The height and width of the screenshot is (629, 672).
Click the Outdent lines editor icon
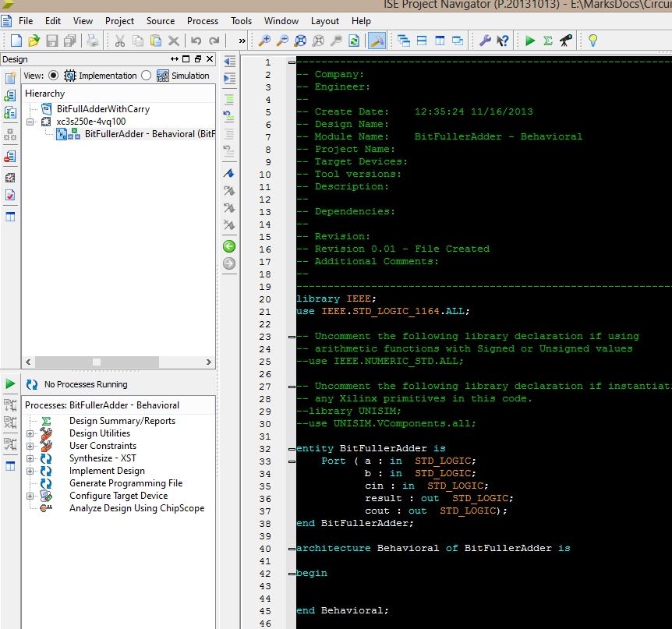click(229, 62)
